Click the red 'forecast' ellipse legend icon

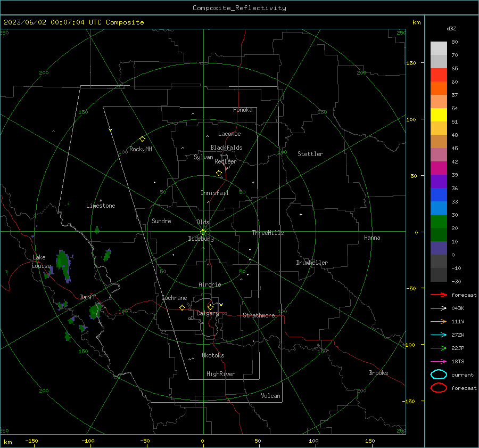pyautogui.click(x=439, y=388)
